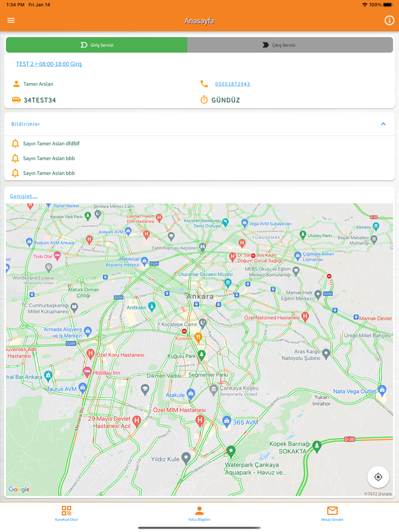Select Ulucanlar Cezaevi Müzesi pin
The width and height of the screenshot is (399, 532).
(228, 283)
